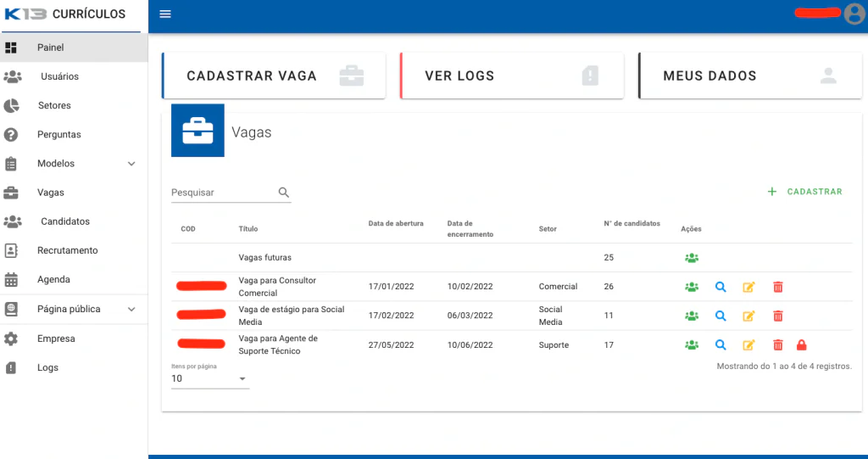Toggle the hamburger menu in the top bar
The image size is (868, 459).
(165, 14)
